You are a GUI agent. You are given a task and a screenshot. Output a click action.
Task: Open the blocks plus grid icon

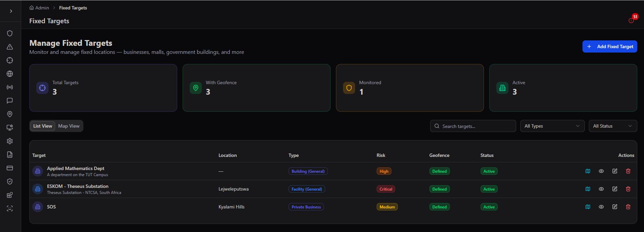pyautogui.click(x=10, y=195)
